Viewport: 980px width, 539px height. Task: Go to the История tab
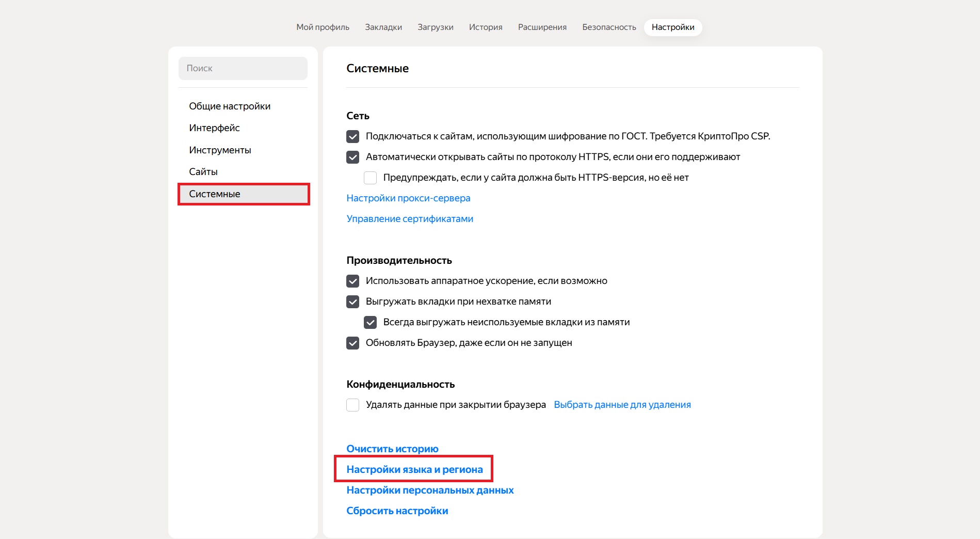pos(485,27)
